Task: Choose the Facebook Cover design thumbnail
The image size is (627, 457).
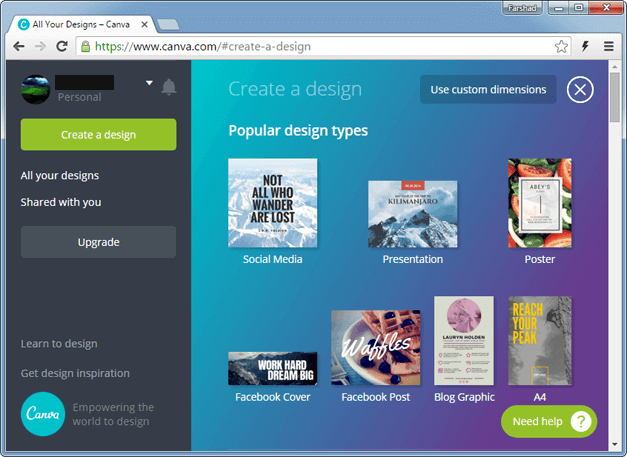Action: (x=273, y=369)
